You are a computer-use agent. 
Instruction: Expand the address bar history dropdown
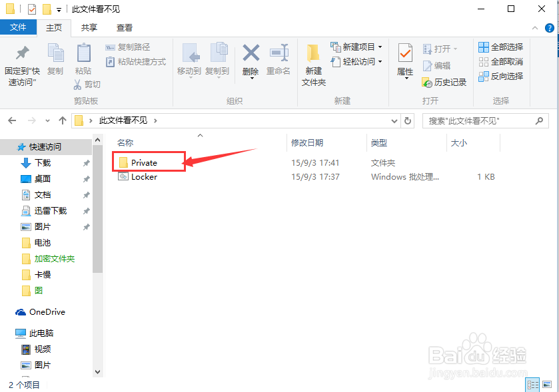coord(394,121)
